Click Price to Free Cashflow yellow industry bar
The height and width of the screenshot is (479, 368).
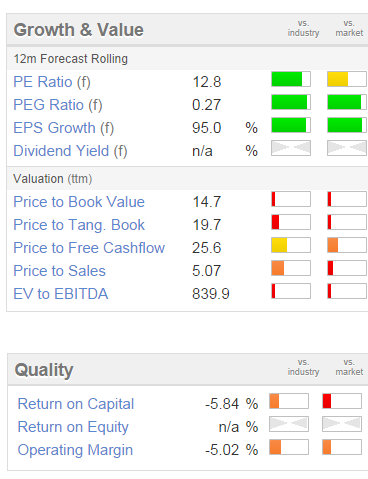[x=291, y=245]
